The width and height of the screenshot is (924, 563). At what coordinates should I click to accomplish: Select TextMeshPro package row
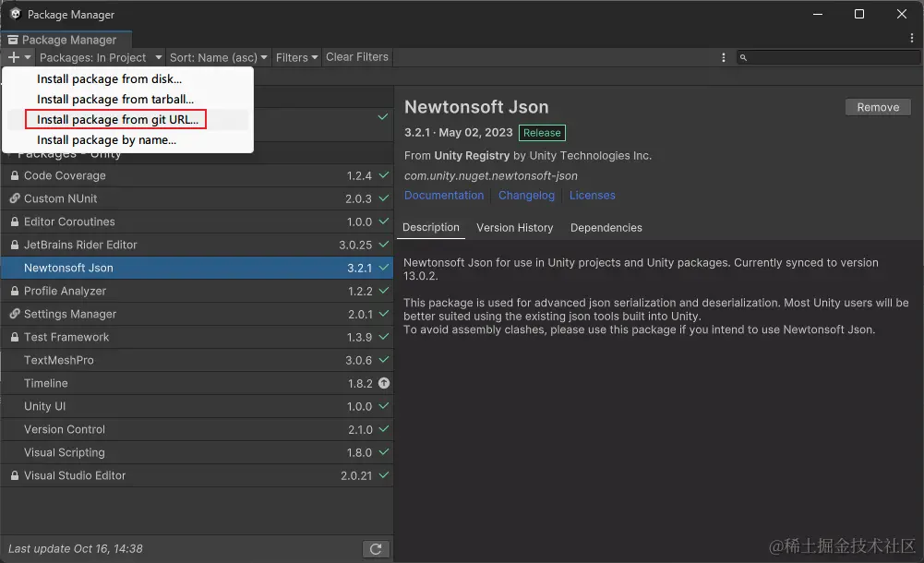[x=197, y=360]
